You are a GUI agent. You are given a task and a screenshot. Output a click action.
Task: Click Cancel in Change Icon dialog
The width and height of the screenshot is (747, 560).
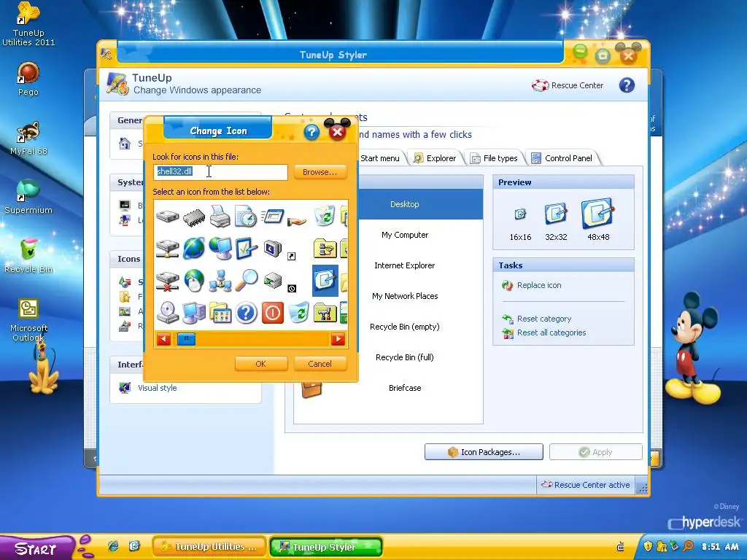tap(320, 364)
